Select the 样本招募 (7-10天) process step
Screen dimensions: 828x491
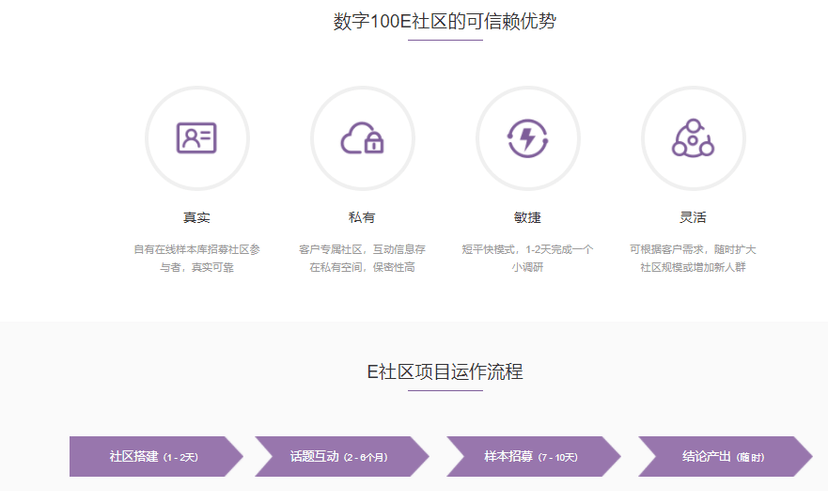[533, 457]
